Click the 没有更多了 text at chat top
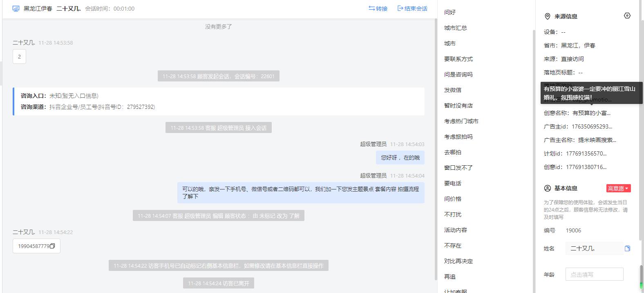Screen dimensions: 644x293 coord(219,27)
